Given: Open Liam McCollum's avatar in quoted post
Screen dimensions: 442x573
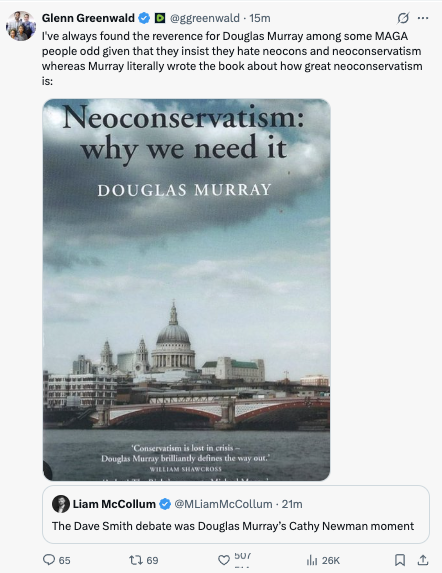Looking at the screenshot, I should click(x=61, y=504).
